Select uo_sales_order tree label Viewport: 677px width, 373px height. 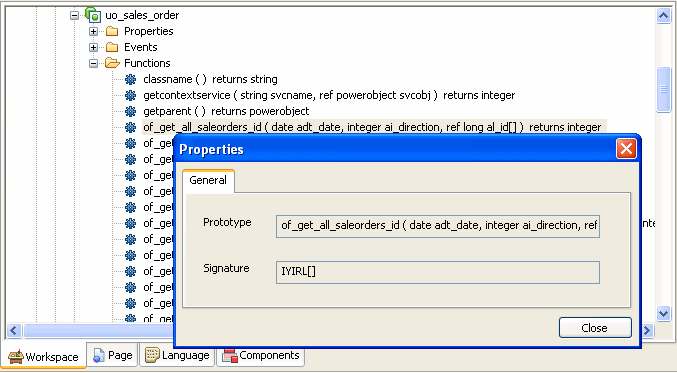coord(142,15)
